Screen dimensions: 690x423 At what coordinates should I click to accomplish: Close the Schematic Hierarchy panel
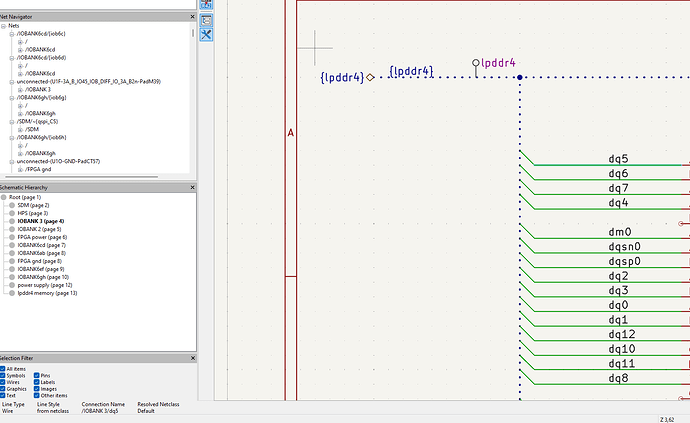click(x=192, y=188)
